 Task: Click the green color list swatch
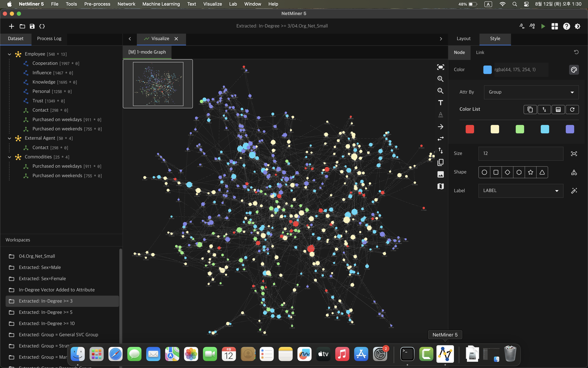(x=520, y=129)
